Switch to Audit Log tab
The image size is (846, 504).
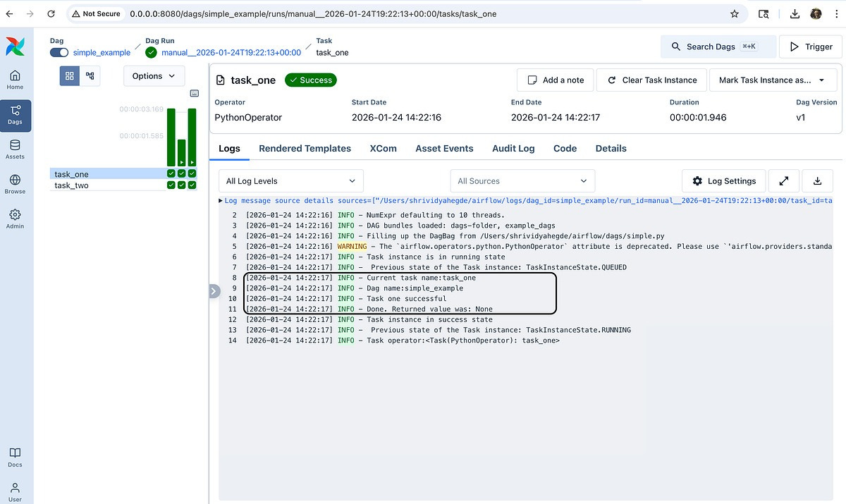(x=513, y=149)
